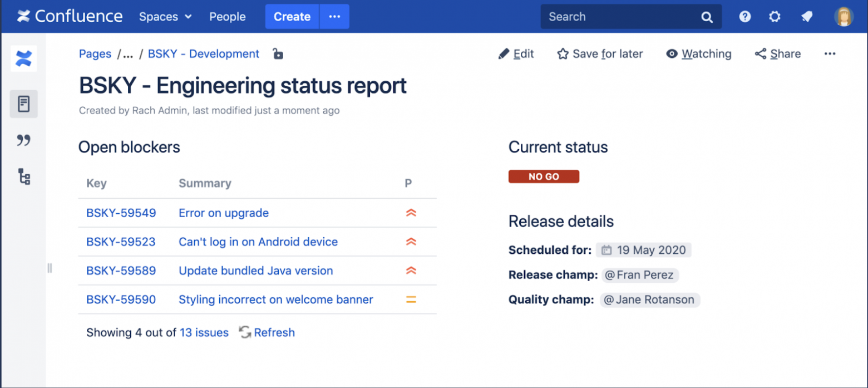This screenshot has height=388, width=868.
Task: Open the Confluence logo in top bar
Action: [x=69, y=16]
